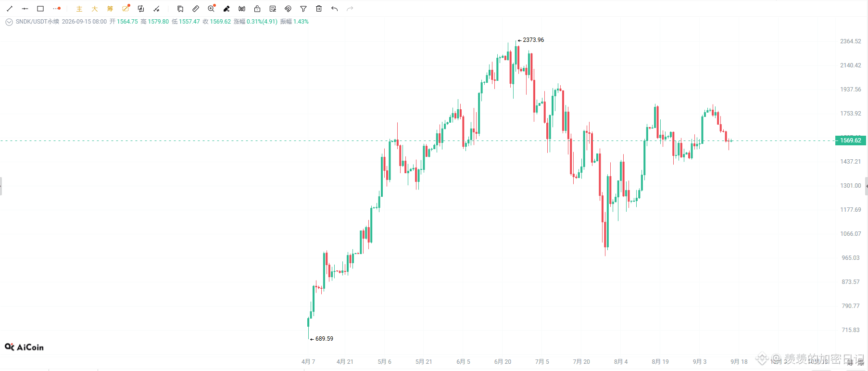
Task: Activate the zoom-in magnifier tool
Action: [x=211, y=9]
